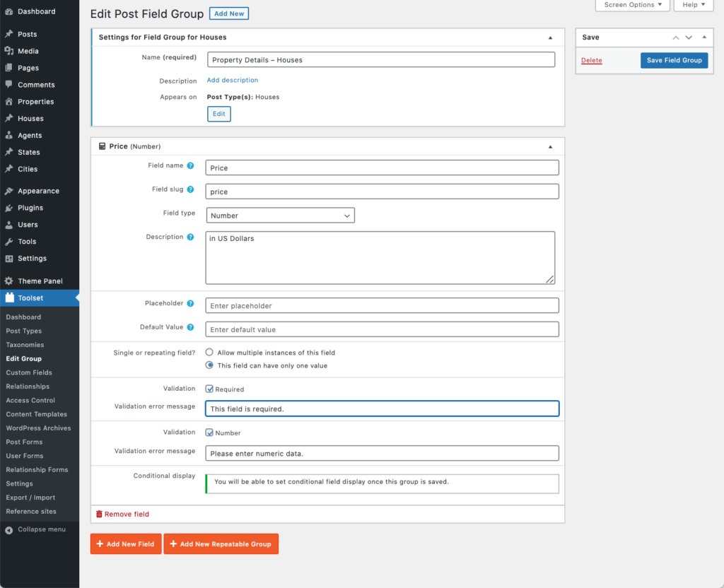The height and width of the screenshot is (588, 724).
Task: Click the Settings sliders icon
Action: pyautogui.click(x=8, y=259)
